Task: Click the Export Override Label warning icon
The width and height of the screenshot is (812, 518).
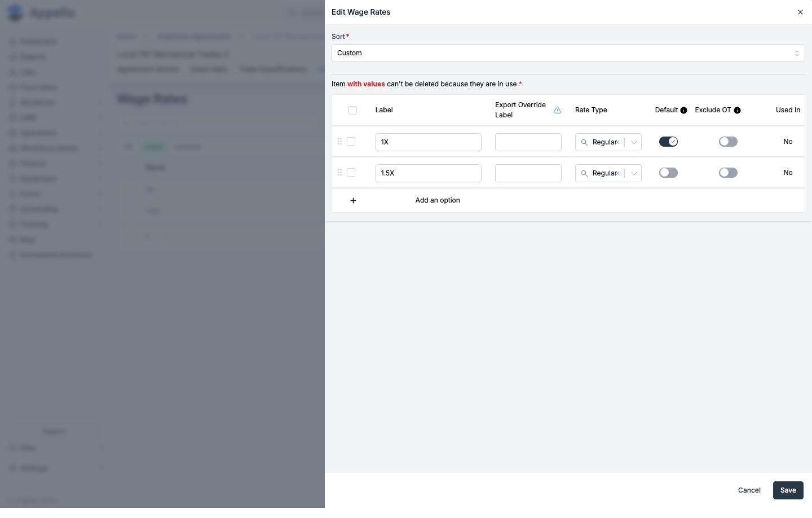Action: [557, 110]
